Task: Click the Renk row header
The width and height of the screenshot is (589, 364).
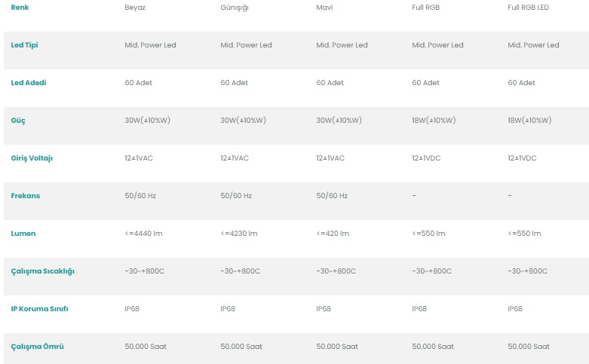Action: click(x=20, y=8)
